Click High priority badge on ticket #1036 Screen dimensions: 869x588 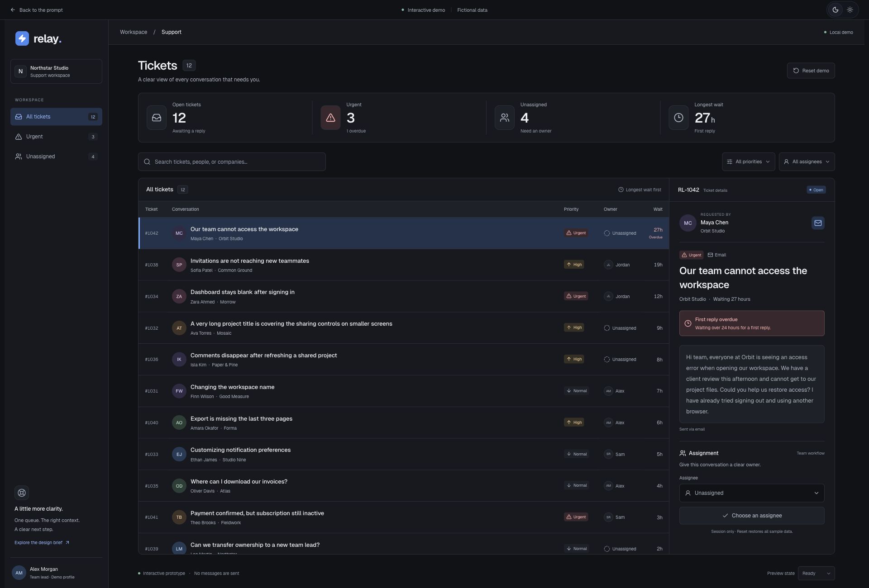[574, 359]
